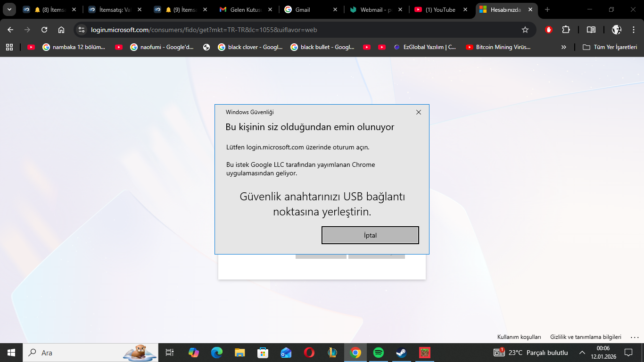The image size is (644, 362).
Task: Open the weather widget showing 23°C
Action: point(531,353)
